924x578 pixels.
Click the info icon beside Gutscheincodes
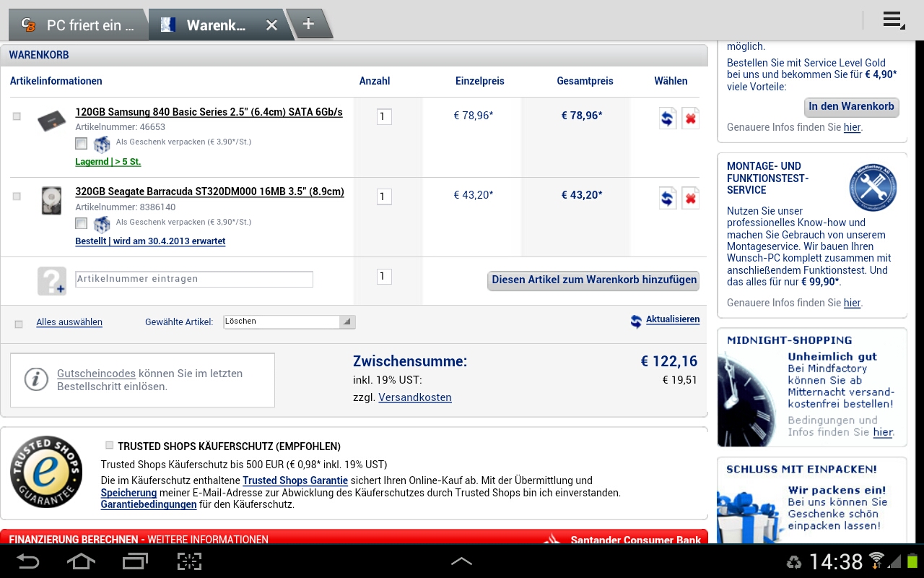point(36,379)
